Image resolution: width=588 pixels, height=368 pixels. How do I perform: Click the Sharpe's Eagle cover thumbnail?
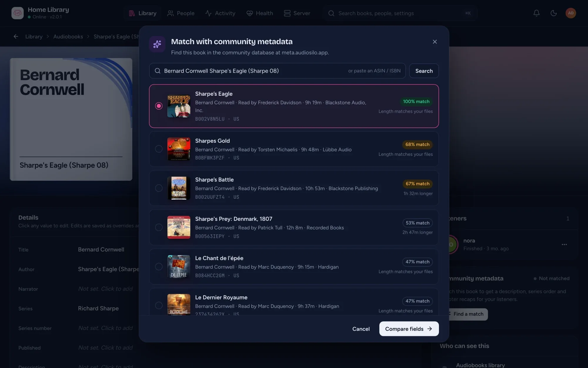coord(179,106)
